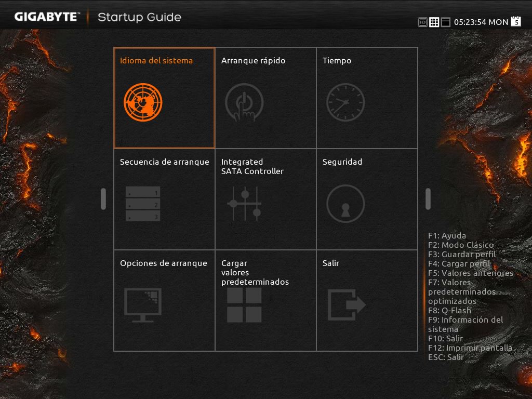
Task: Click the 'Integrated SATA Controller' tile label
Action: pos(252,167)
